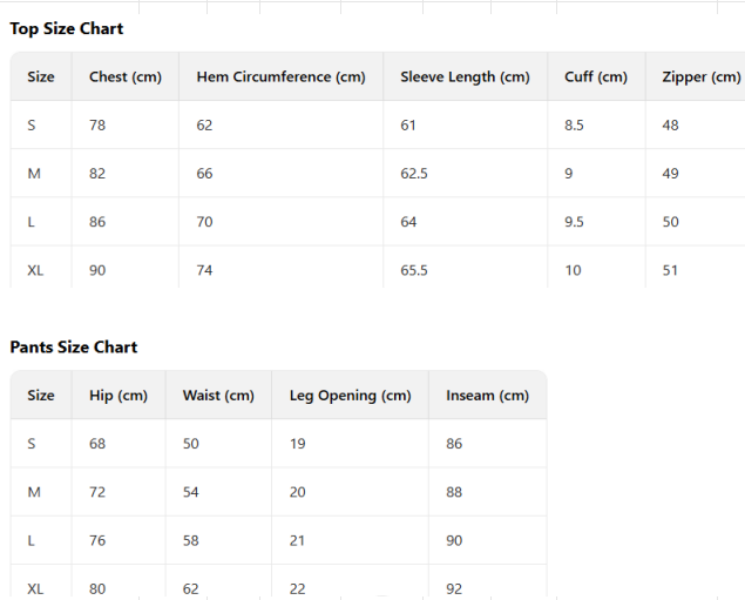The height and width of the screenshot is (600, 745).
Task: Click the chest value 78
Action: point(98,125)
